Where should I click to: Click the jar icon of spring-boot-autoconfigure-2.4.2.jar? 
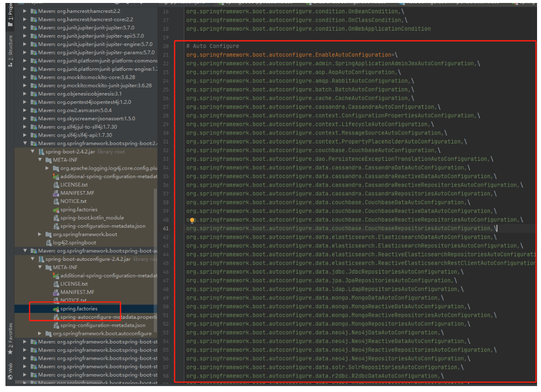[41, 259]
